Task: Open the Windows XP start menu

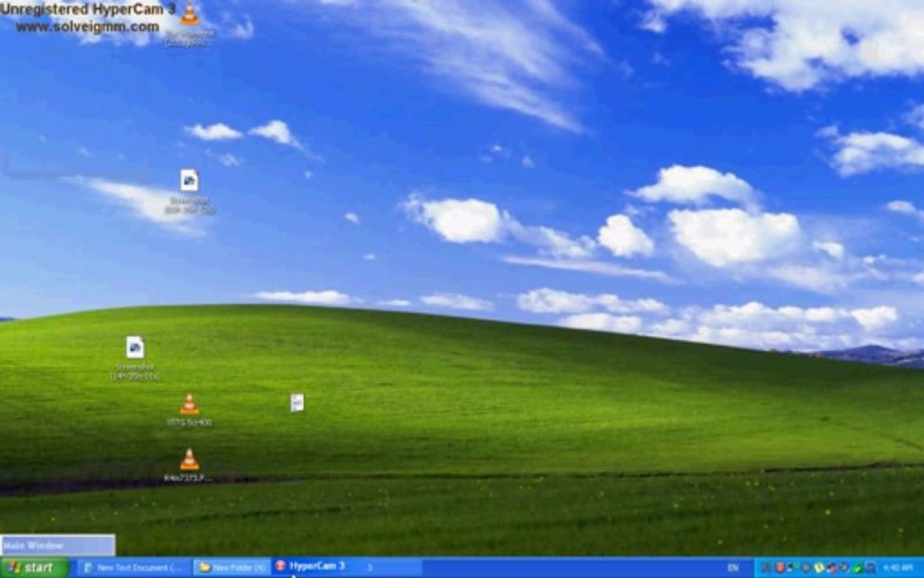Action: (x=35, y=568)
